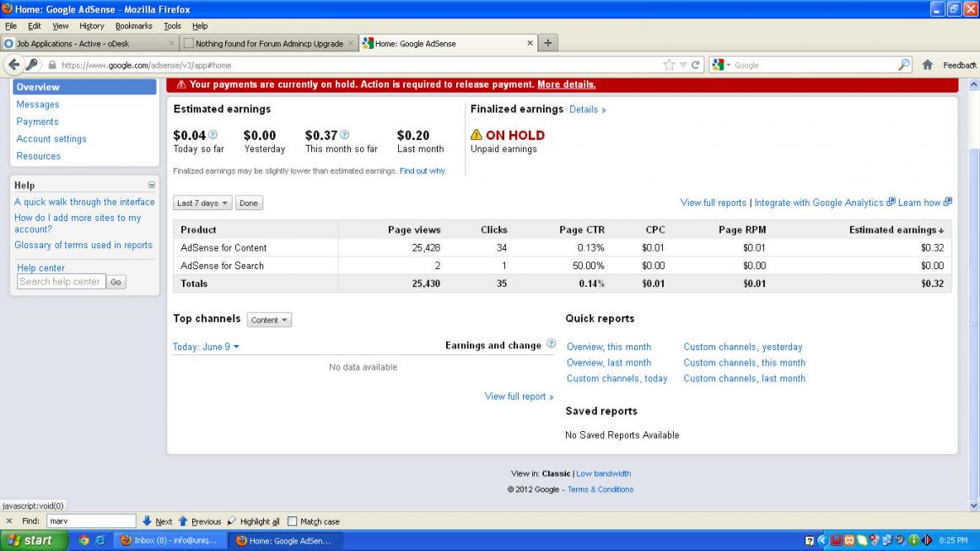Select Overview in the sidebar
The image size is (980, 551).
pyautogui.click(x=84, y=87)
